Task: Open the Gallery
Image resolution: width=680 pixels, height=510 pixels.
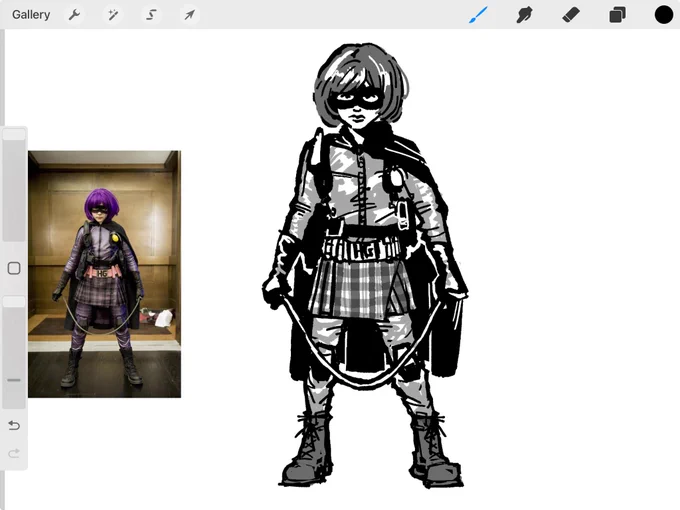Action: tap(31, 15)
